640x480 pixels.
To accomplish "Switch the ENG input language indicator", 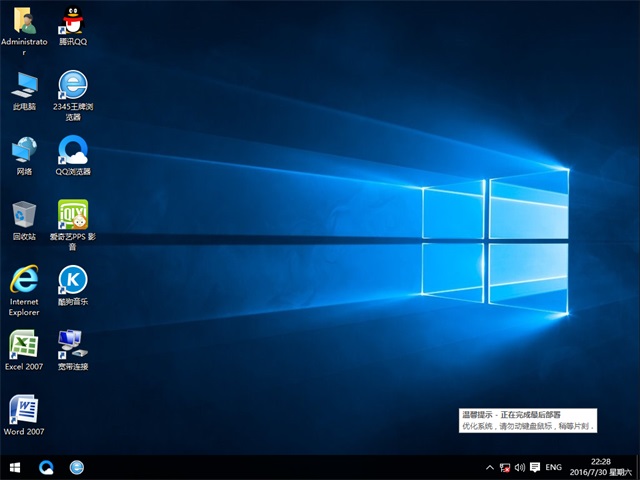I will tap(552, 467).
